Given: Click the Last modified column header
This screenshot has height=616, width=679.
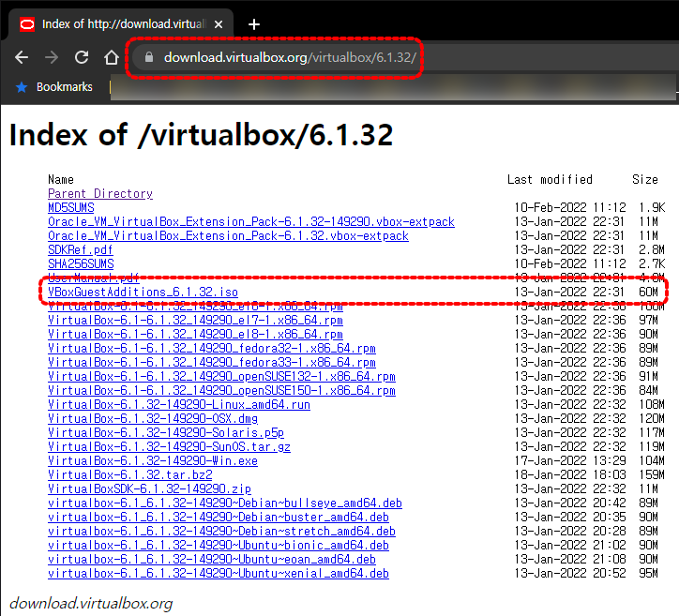Looking at the screenshot, I should (x=550, y=179).
